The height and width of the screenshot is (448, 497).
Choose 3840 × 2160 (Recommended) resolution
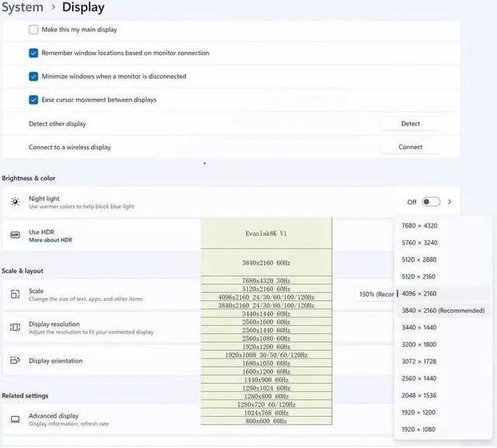[x=443, y=311]
